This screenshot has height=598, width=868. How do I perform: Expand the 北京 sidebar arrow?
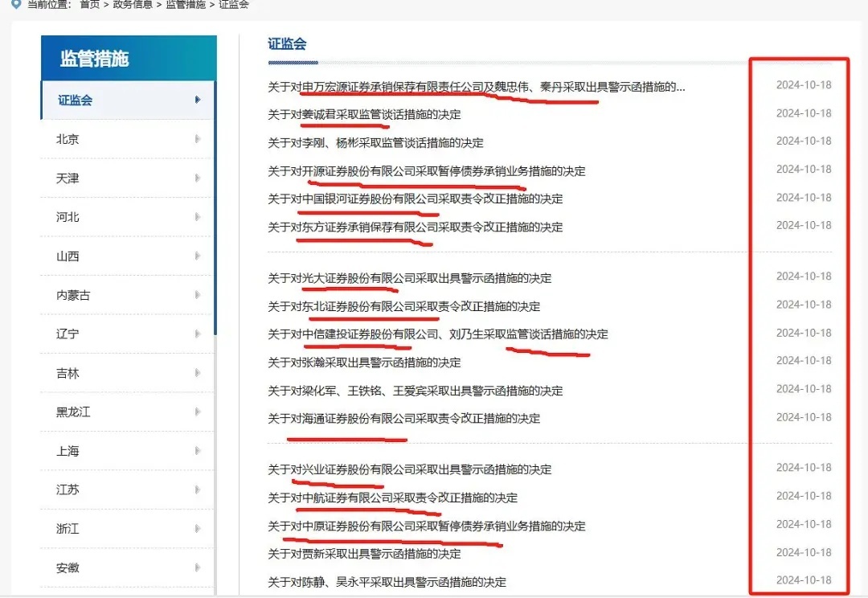(198, 139)
